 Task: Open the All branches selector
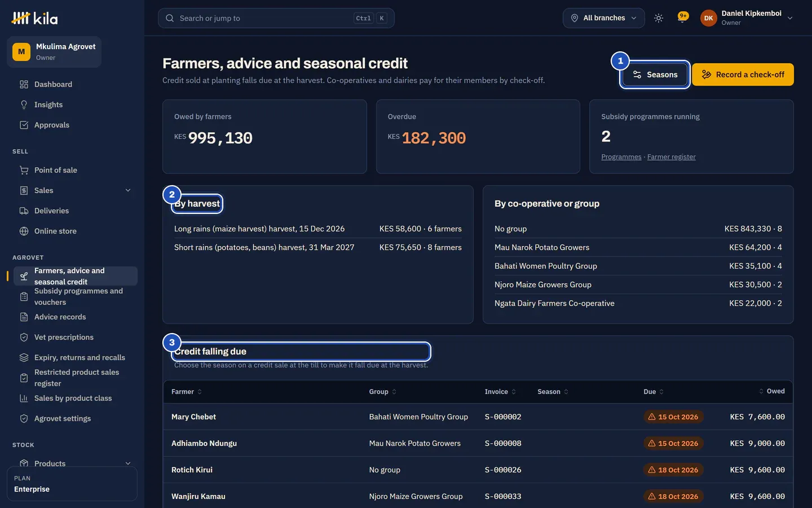(603, 18)
